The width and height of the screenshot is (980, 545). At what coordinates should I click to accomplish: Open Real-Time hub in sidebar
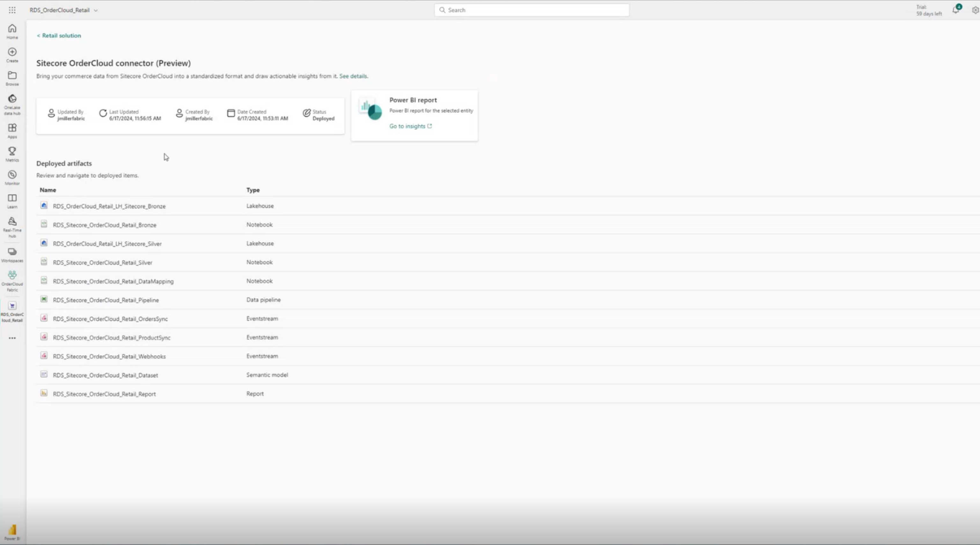point(12,228)
